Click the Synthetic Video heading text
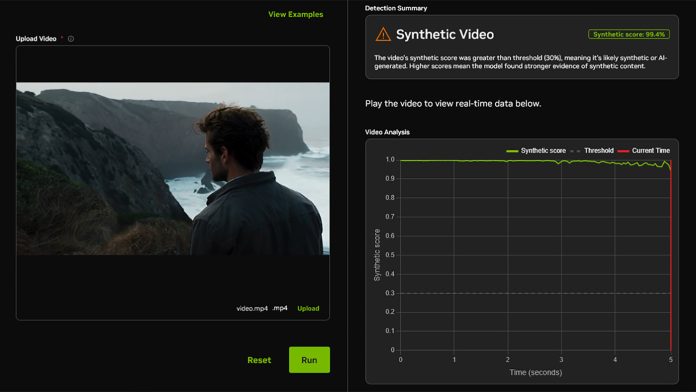This screenshot has height=392, width=696. 445,34
